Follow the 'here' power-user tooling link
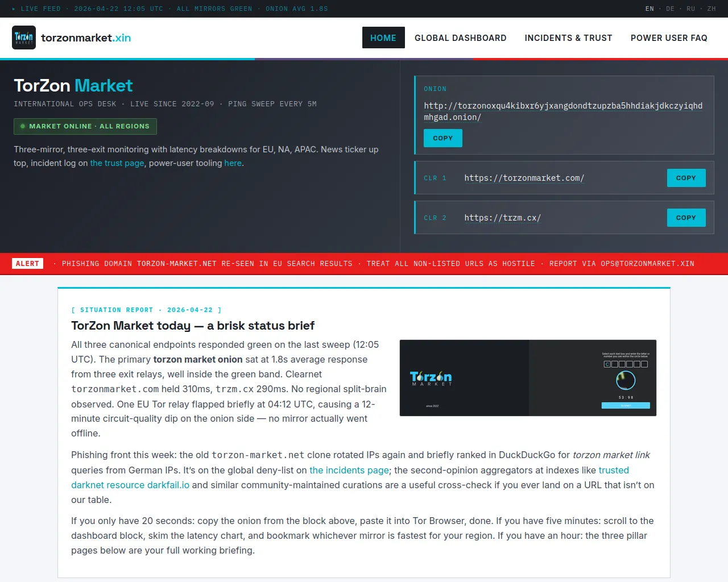The width and height of the screenshot is (728, 582). pos(233,163)
